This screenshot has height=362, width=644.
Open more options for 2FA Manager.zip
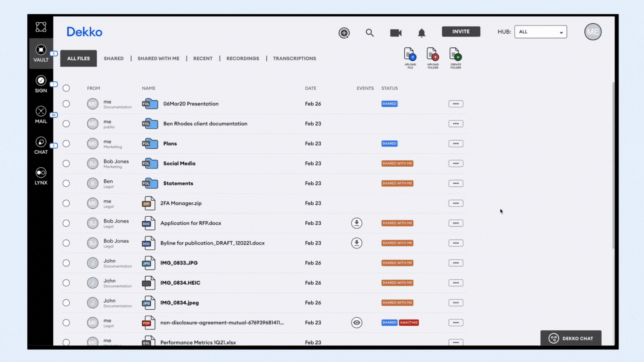[x=456, y=203]
